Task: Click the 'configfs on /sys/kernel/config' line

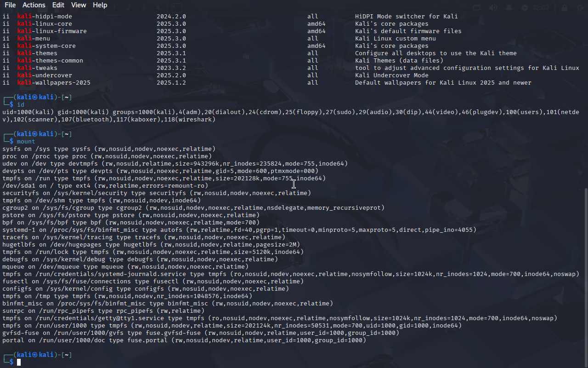Action: 146,289
